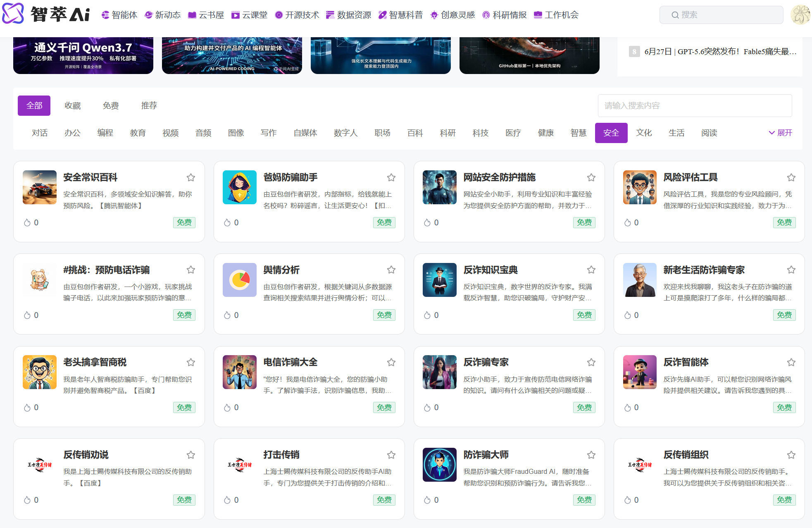Click the thumbs-up icon on 反诈智能体

click(627, 408)
